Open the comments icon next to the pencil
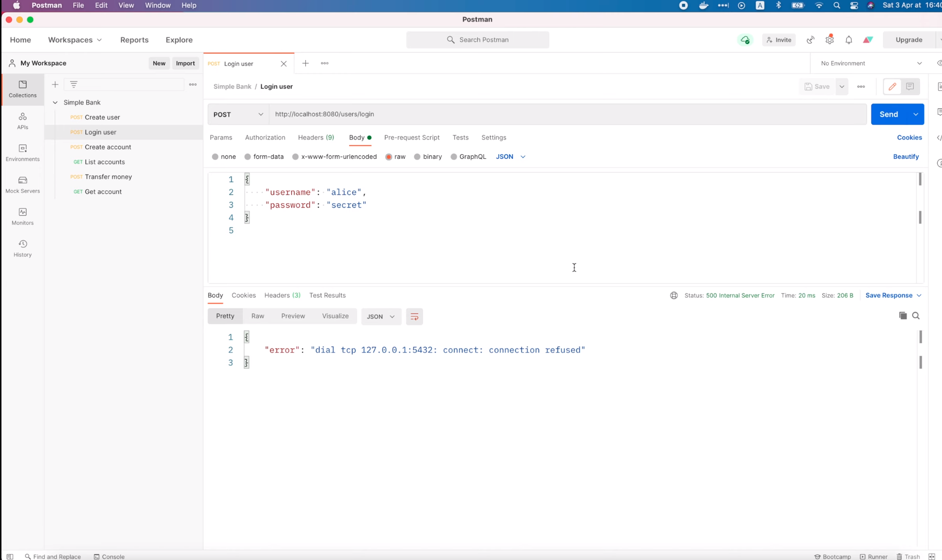This screenshot has height=560, width=942. click(910, 87)
